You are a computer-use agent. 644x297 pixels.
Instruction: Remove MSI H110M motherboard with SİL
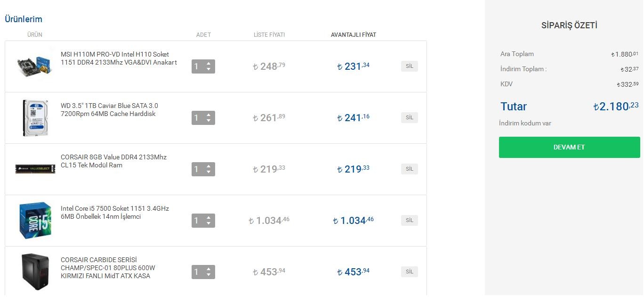[410, 66]
